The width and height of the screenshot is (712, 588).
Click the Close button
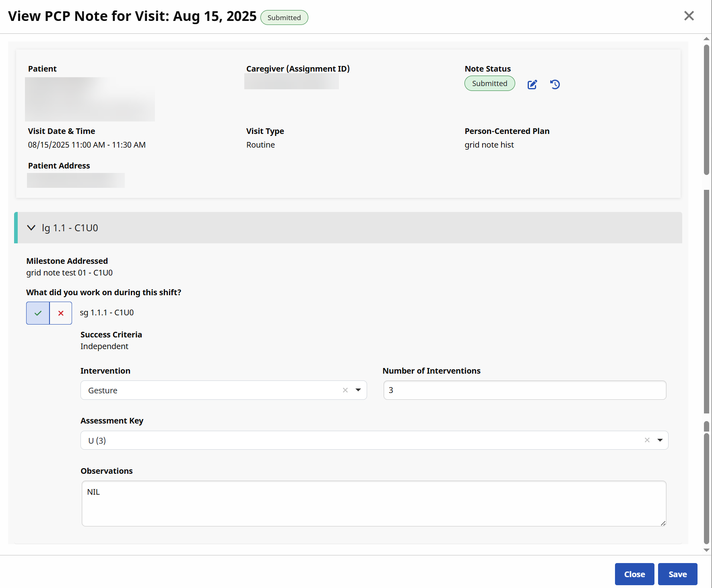[x=634, y=574]
